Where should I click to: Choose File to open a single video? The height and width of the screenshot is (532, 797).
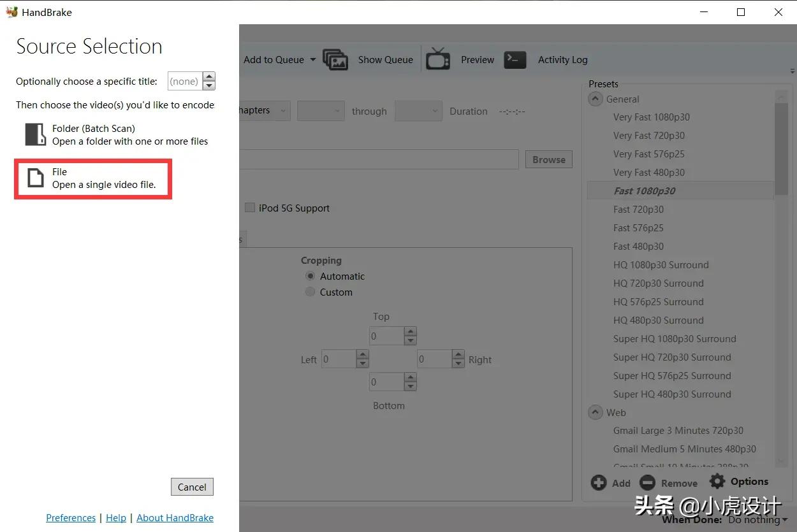click(92, 178)
